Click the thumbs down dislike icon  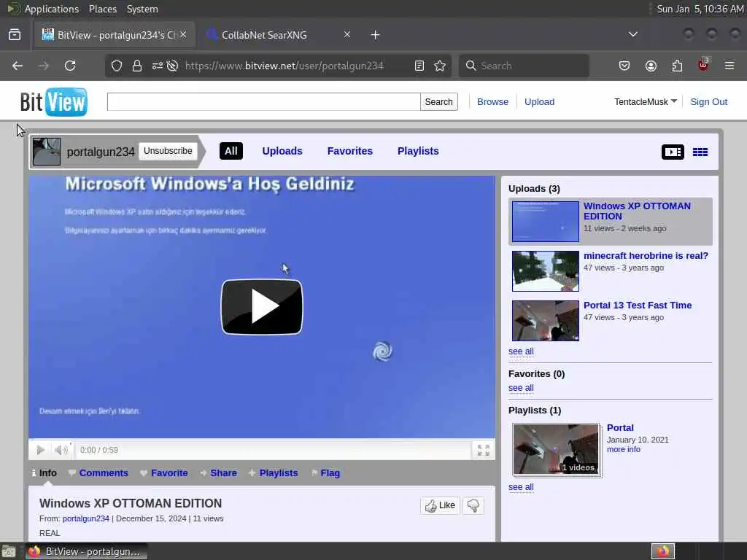[x=473, y=506]
